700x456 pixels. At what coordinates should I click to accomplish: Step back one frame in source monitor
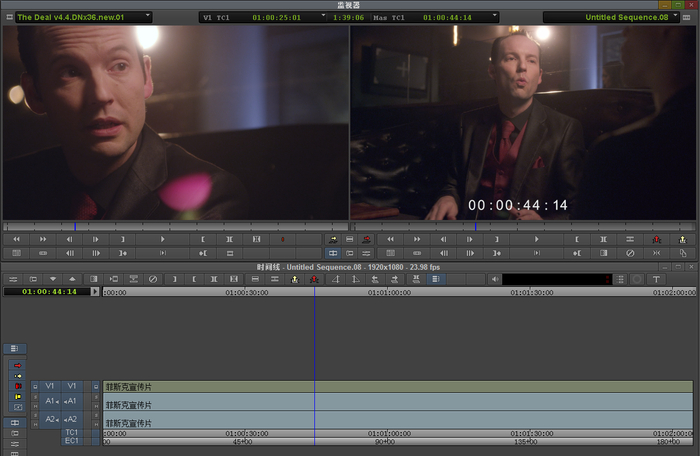69,239
